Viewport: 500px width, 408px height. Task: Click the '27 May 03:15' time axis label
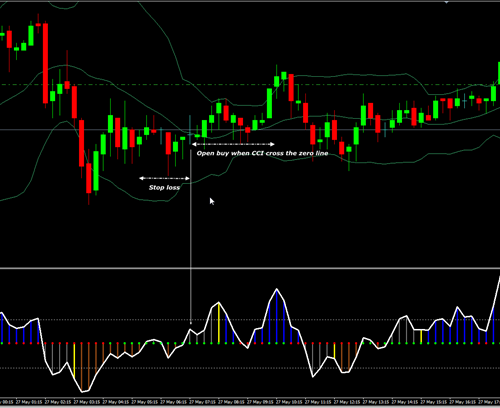pos(87,402)
